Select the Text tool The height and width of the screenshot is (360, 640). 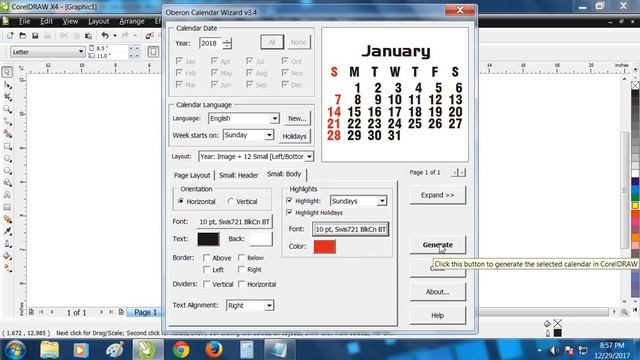pos(7,195)
